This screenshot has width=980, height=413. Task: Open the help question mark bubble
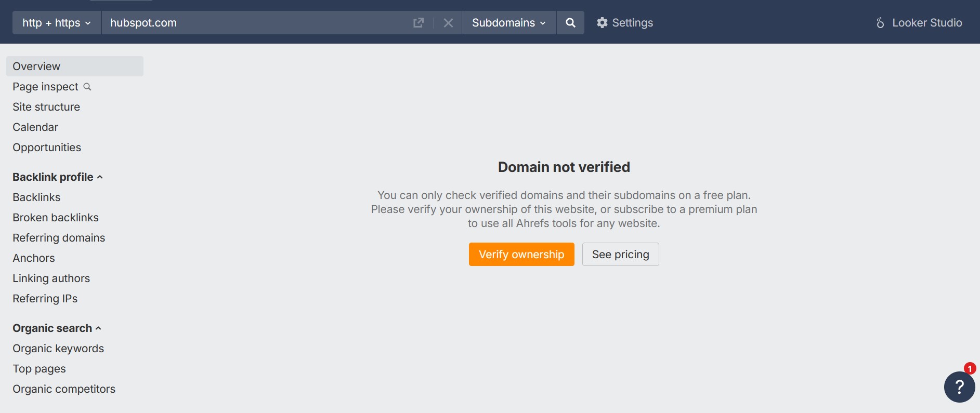(x=959, y=387)
